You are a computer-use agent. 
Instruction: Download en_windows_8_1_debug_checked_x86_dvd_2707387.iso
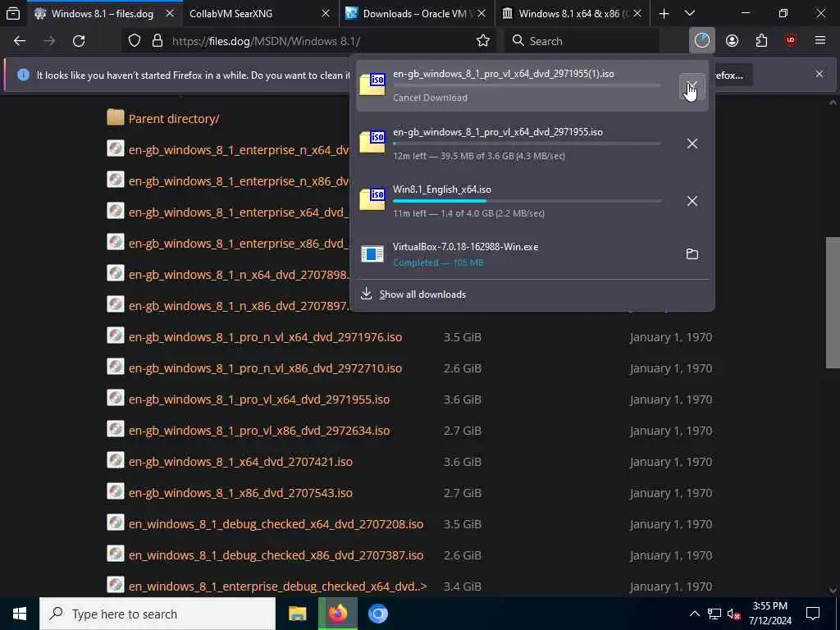pos(276,555)
